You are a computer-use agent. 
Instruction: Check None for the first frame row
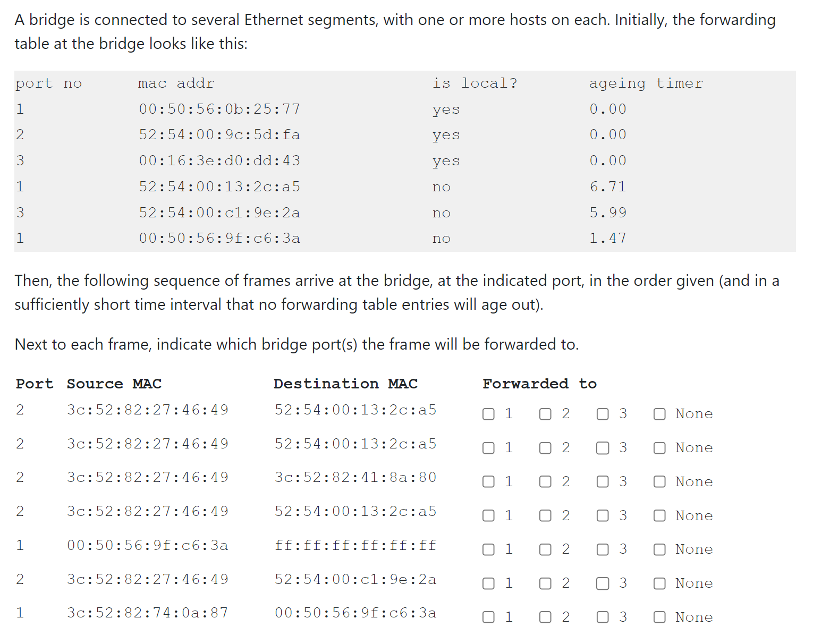tap(659, 413)
